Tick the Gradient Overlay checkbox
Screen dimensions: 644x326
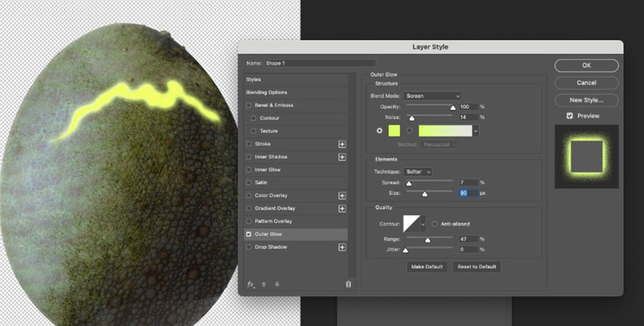249,208
